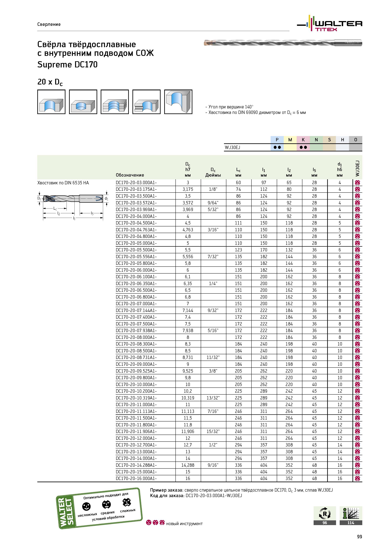Click the Dc Дюймы column header
Viewport: 392px width, 555px height.
tap(213, 172)
